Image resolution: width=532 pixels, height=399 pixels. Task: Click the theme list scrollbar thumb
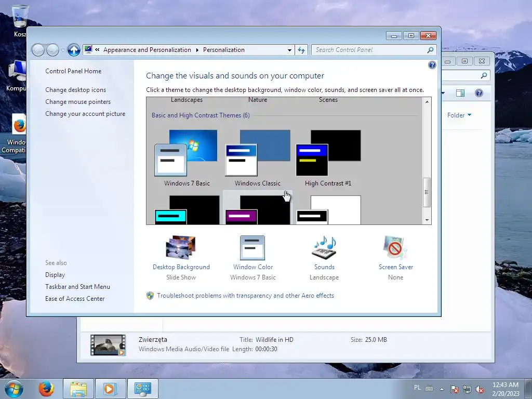pos(427,192)
